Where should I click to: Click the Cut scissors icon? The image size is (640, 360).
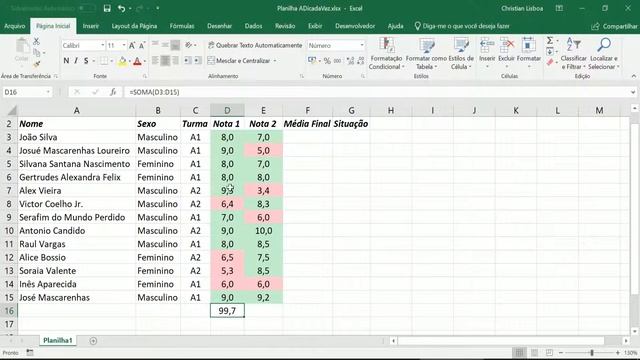(x=36, y=42)
